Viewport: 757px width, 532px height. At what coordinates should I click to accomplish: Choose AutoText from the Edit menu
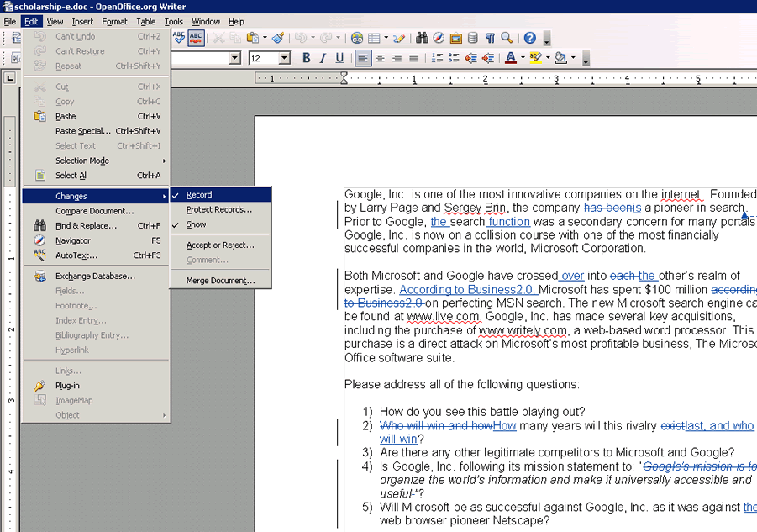(x=96, y=255)
